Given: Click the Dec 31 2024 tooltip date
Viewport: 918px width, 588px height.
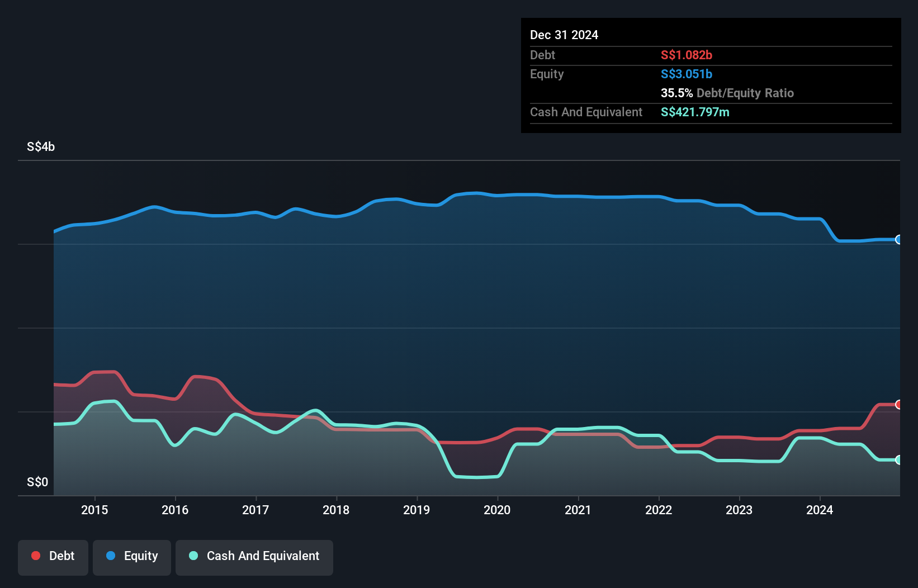Looking at the screenshot, I should [x=564, y=35].
